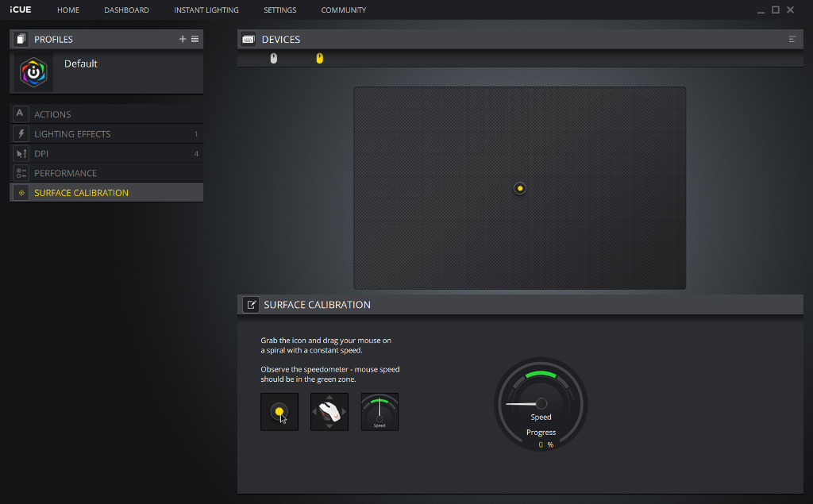
Task: Visit the Community tab
Action: [344, 10]
